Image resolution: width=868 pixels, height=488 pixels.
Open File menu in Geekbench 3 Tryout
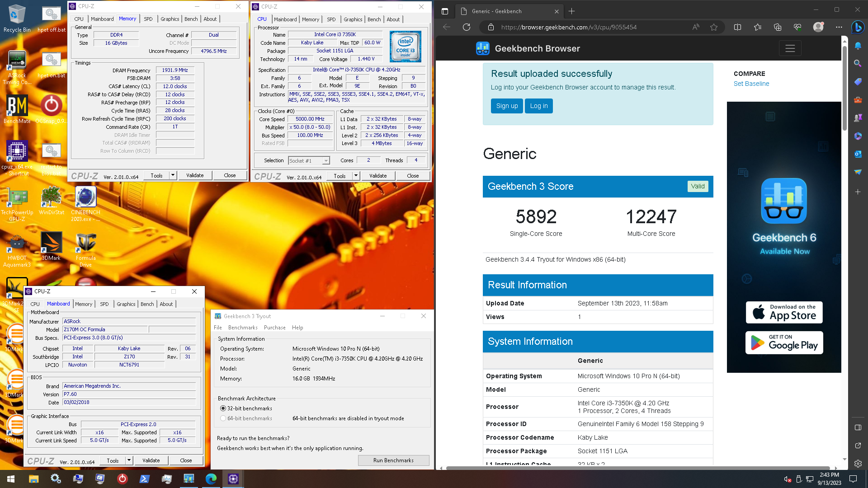point(218,328)
